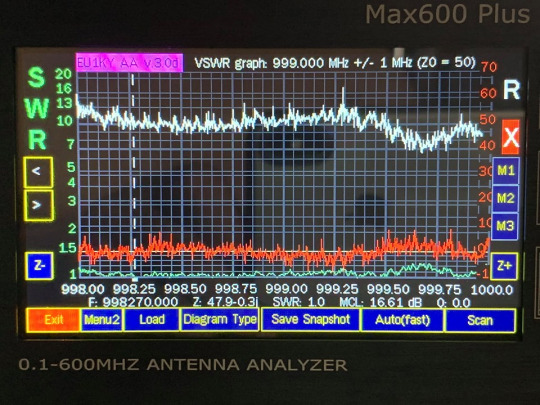Tap the 999.50 frequency axis label

click(x=388, y=289)
